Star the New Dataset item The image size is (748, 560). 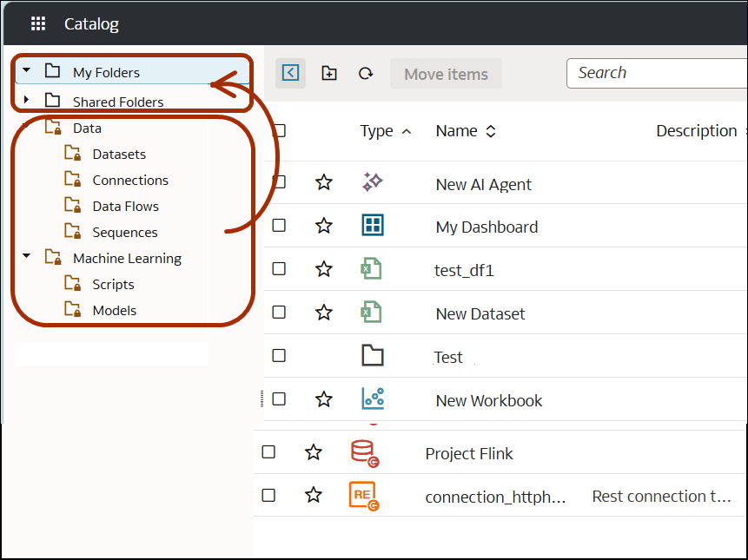point(324,313)
